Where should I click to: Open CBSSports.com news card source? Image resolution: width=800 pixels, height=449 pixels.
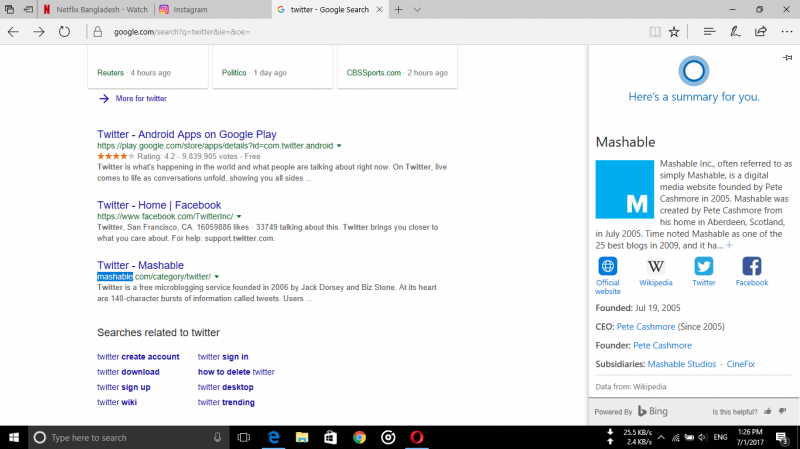pyautogui.click(x=373, y=72)
